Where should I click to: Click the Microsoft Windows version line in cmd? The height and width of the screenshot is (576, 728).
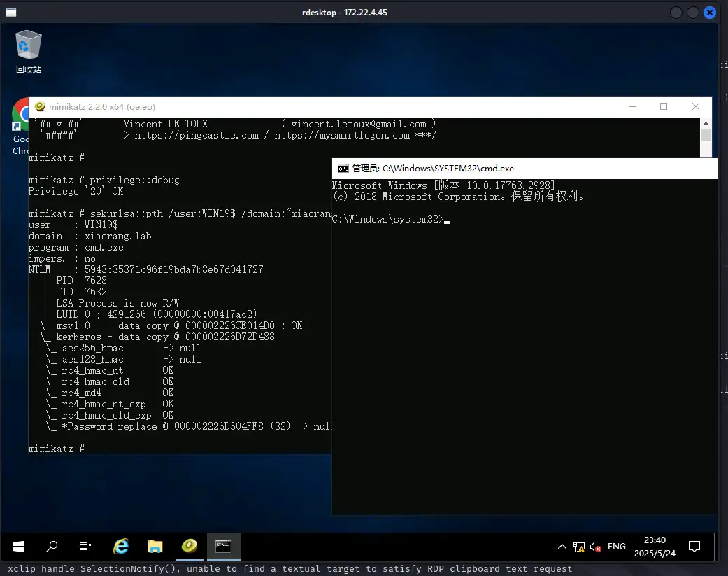tap(443, 185)
